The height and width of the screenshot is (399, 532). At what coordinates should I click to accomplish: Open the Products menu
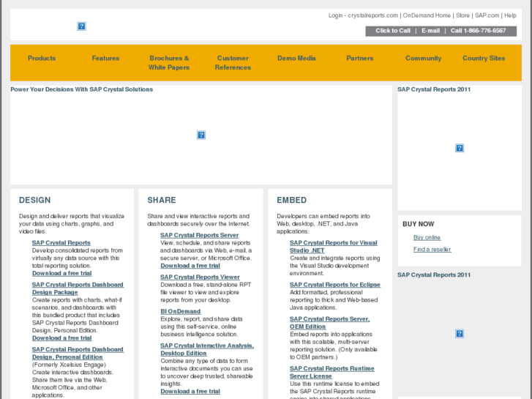click(42, 58)
